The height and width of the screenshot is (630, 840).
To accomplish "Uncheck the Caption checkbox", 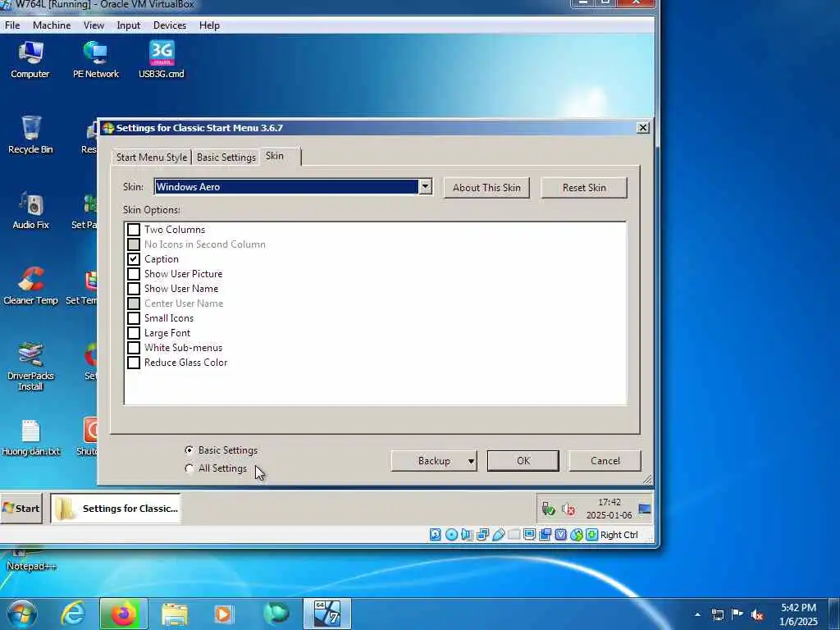I will pyautogui.click(x=134, y=259).
